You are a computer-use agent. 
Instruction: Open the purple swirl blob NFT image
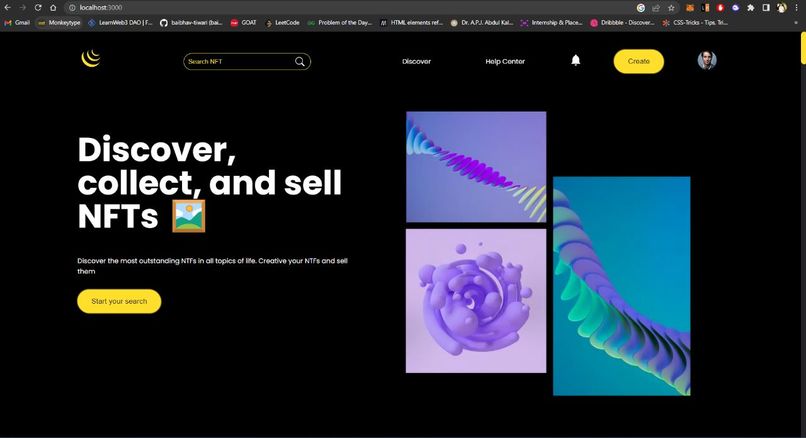click(476, 301)
